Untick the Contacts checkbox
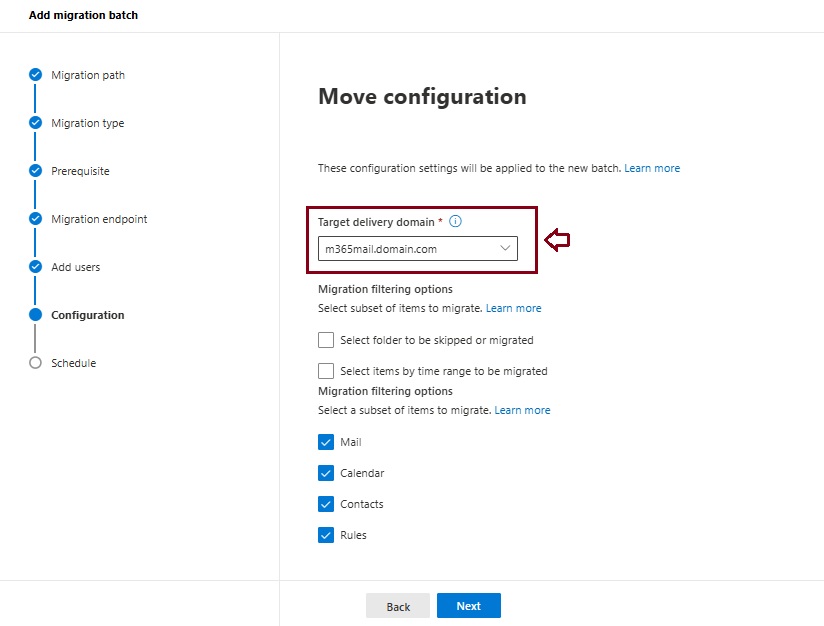The height and width of the screenshot is (626, 824). click(x=326, y=504)
